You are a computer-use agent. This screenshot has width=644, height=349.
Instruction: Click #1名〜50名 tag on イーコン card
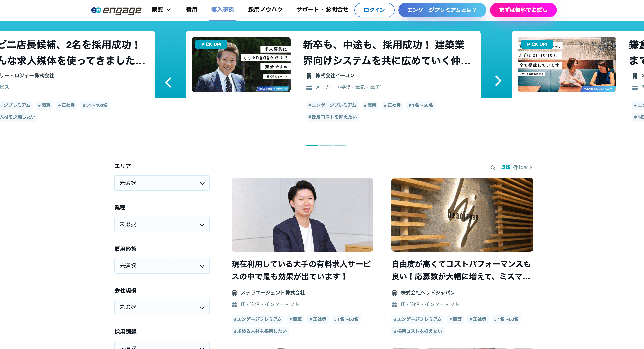tap(421, 105)
